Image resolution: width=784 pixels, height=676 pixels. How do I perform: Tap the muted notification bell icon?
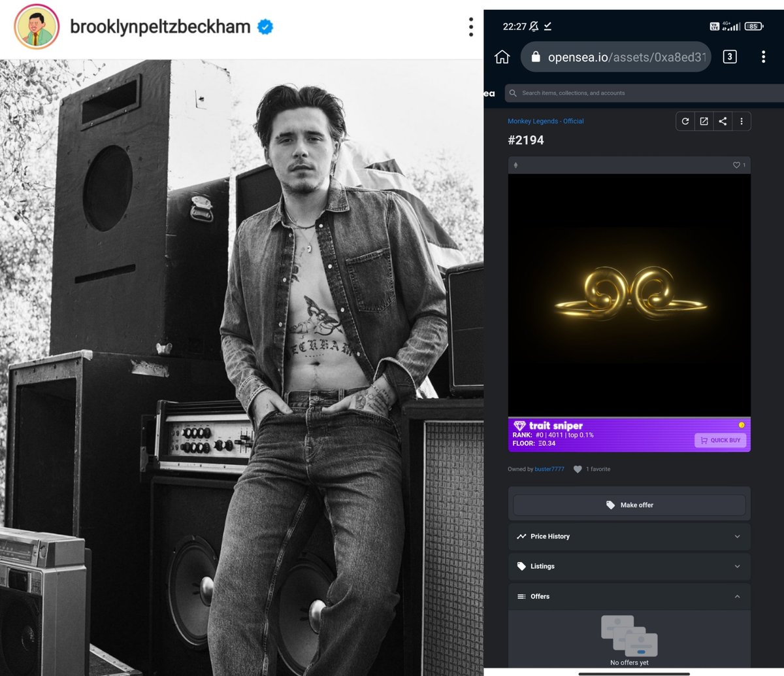pyautogui.click(x=534, y=26)
